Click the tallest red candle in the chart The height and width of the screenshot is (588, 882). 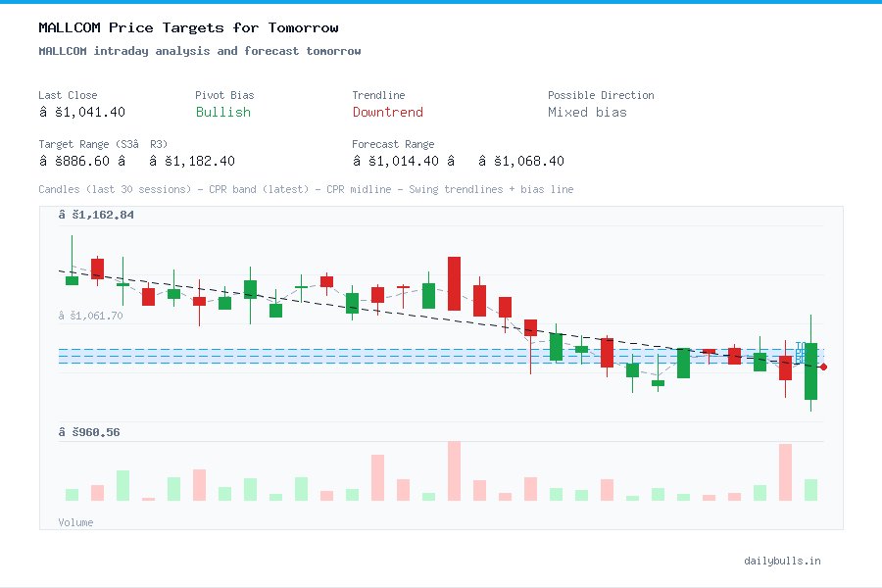pos(454,283)
